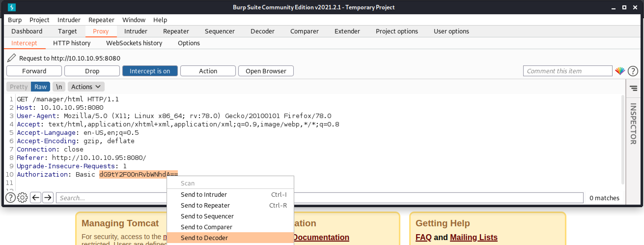The image size is (644, 245).
Task: Switch to the Sequencer tab
Action: tap(220, 31)
